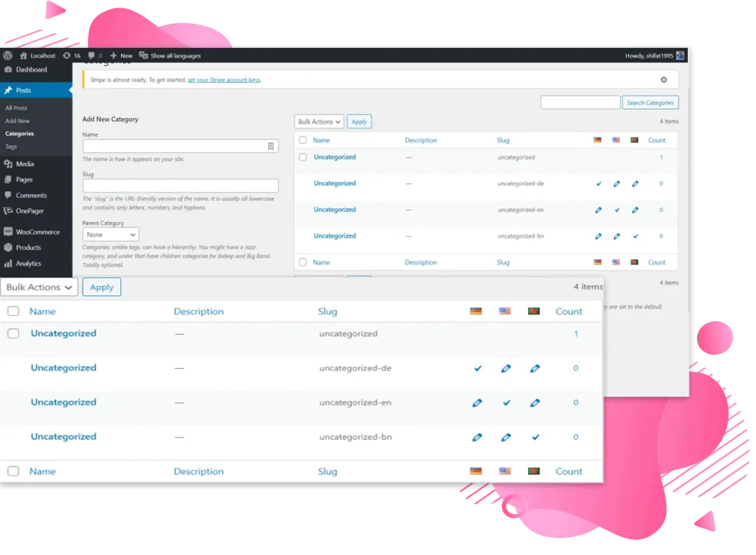Open Uncategorized category with slug uncategorized-de
Screen dimensions: 756x555
pos(63,368)
